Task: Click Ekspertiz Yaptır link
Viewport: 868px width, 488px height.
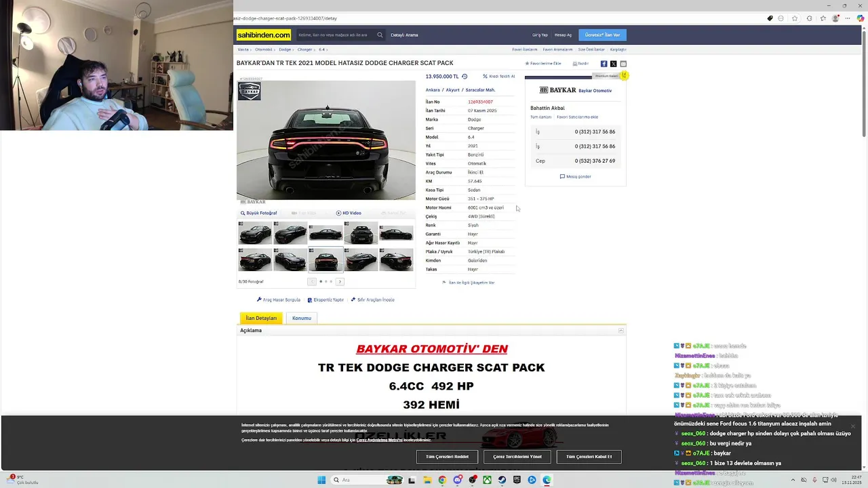Action: [x=325, y=300]
